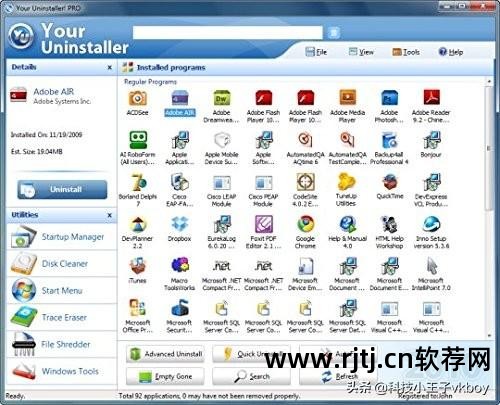The image size is (500, 405).
Task: Open the File menu
Action: click(316, 52)
